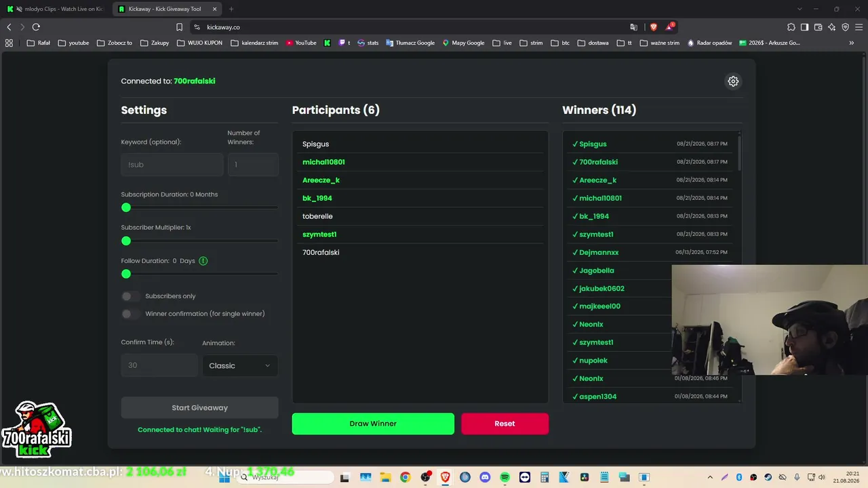Open the browser extensions puzzle icon
The width and height of the screenshot is (868, 488).
791,27
